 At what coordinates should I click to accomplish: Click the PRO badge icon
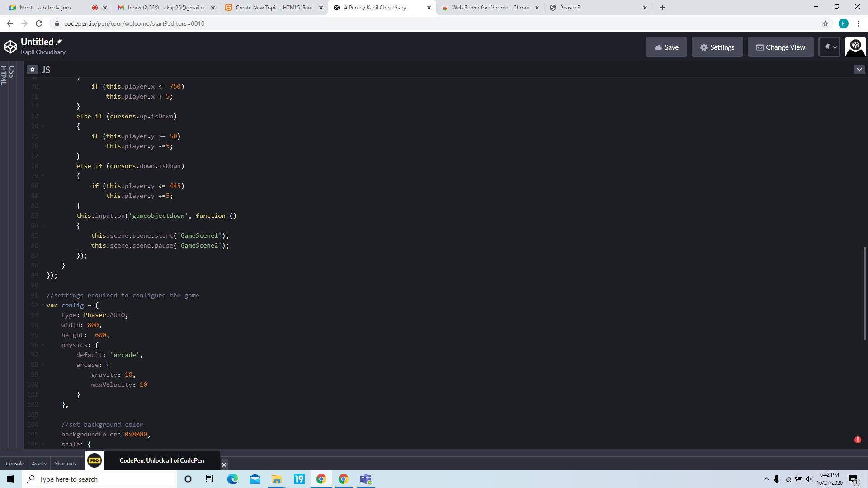94,460
